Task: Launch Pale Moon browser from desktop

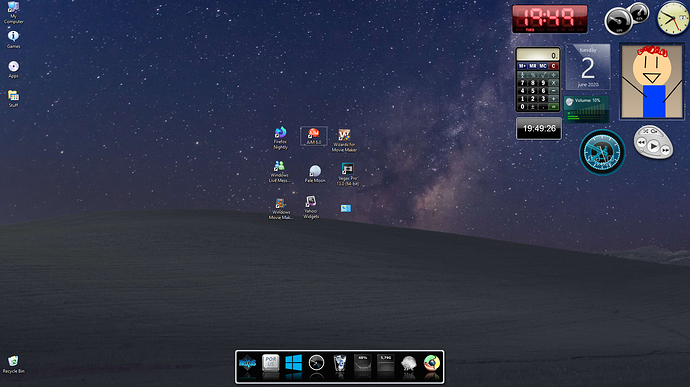Action: pyautogui.click(x=315, y=173)
